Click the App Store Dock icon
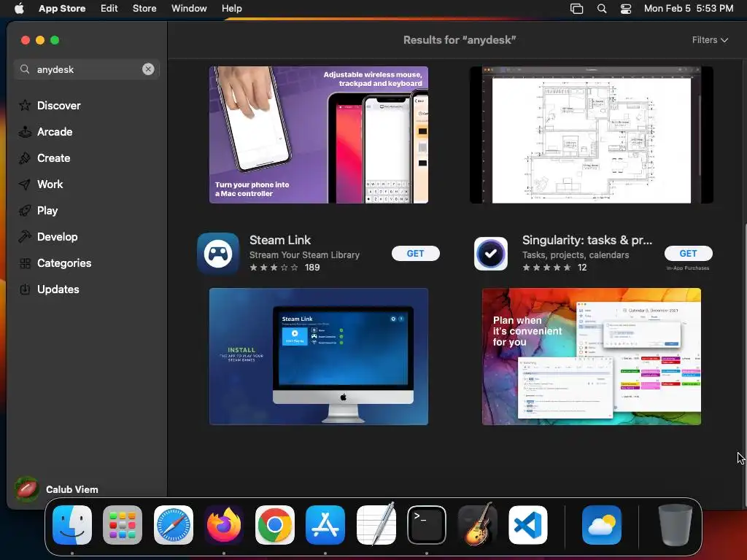747x560 pixels. (x=325, y=525)
